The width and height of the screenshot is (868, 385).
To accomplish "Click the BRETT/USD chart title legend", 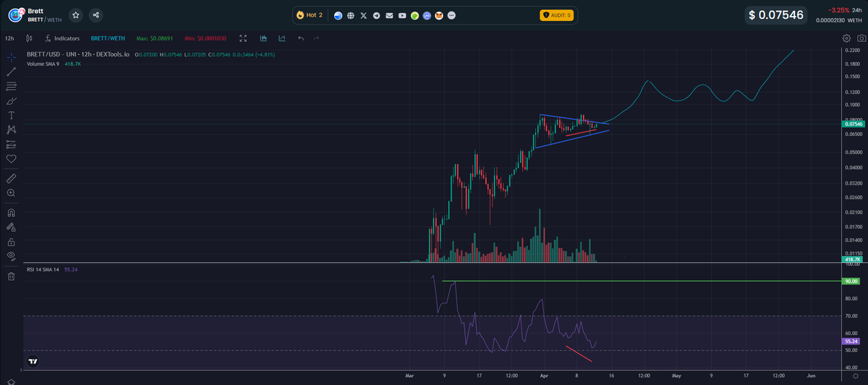I will (78, 54).
